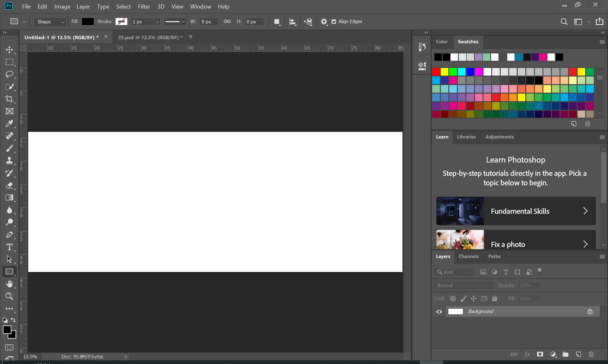608x364 pixels.
Task: Pick the red swatch in Swatches panel
Action: 436,72
